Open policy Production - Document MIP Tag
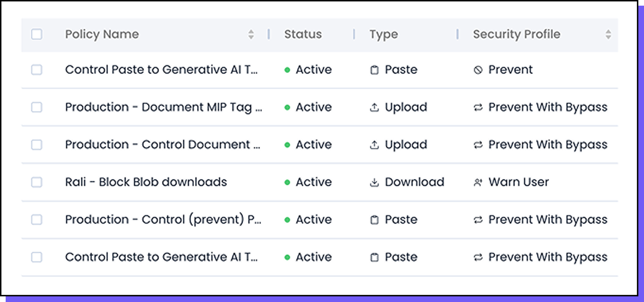Image resolution: width=644 pixels, height=302 pixels. [x=164, y=107]
